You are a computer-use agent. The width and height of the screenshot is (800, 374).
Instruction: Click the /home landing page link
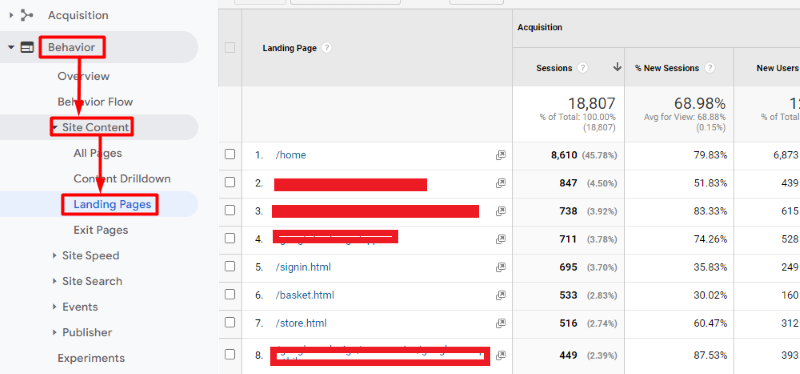pyautogui.click(x=291, y=155)
